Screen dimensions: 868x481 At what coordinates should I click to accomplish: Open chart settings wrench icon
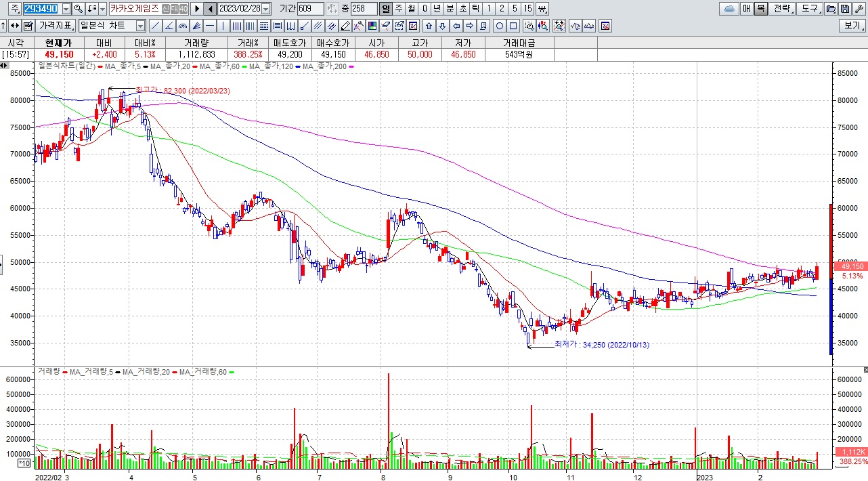(x=859, y=9)
